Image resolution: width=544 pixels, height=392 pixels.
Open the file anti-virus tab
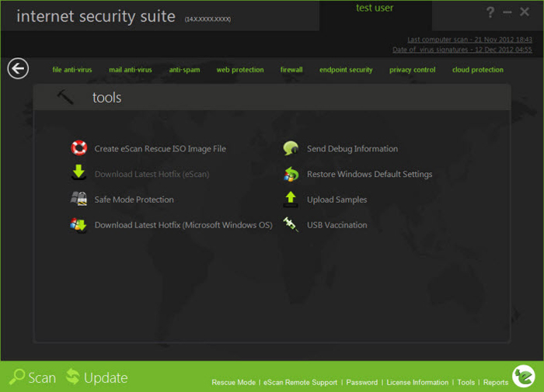click(x=72, y=70)
